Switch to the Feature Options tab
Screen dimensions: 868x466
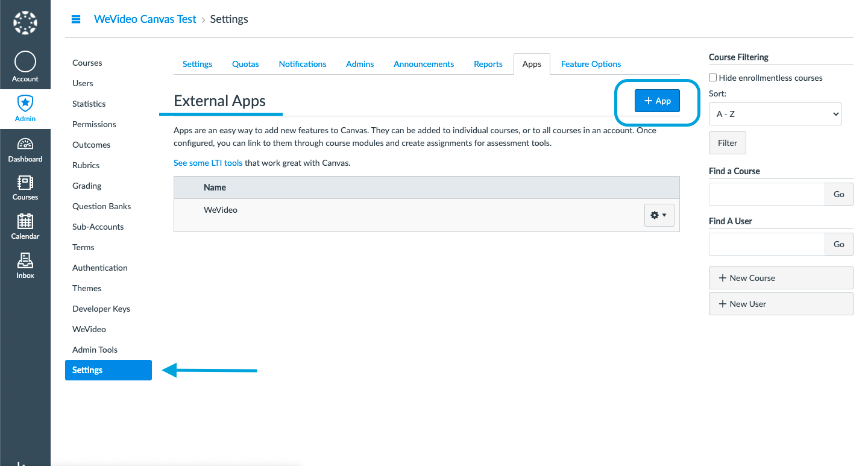pos(591,64)
